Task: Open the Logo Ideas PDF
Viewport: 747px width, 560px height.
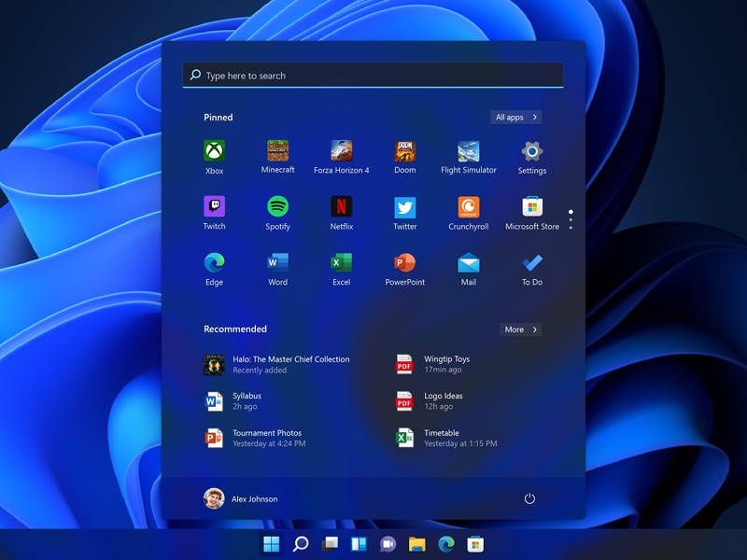Action: (429, 401)
